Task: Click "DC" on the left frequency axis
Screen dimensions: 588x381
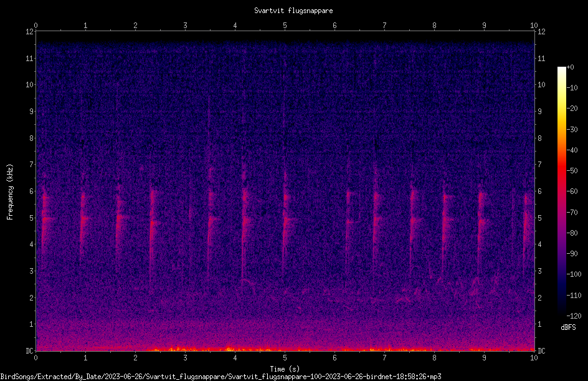Action: pyautogui.click(x=29, y=351)
